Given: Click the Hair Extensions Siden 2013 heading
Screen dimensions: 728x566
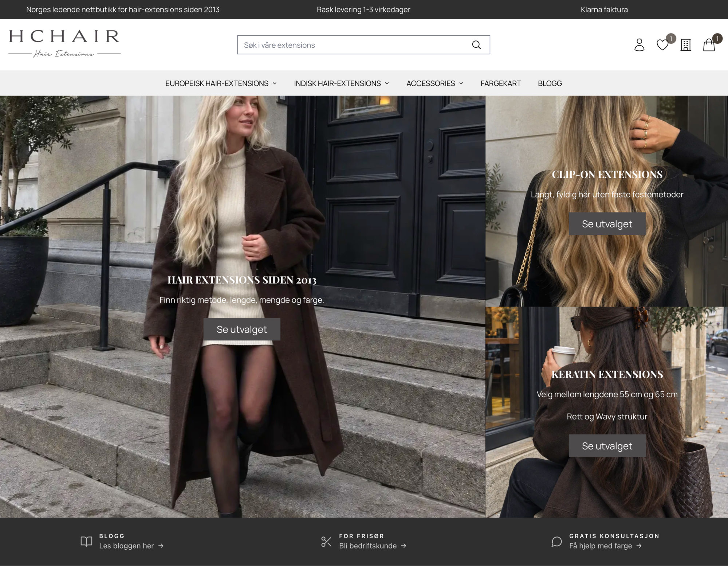Looking at the screenshot, I should point(242,280).
